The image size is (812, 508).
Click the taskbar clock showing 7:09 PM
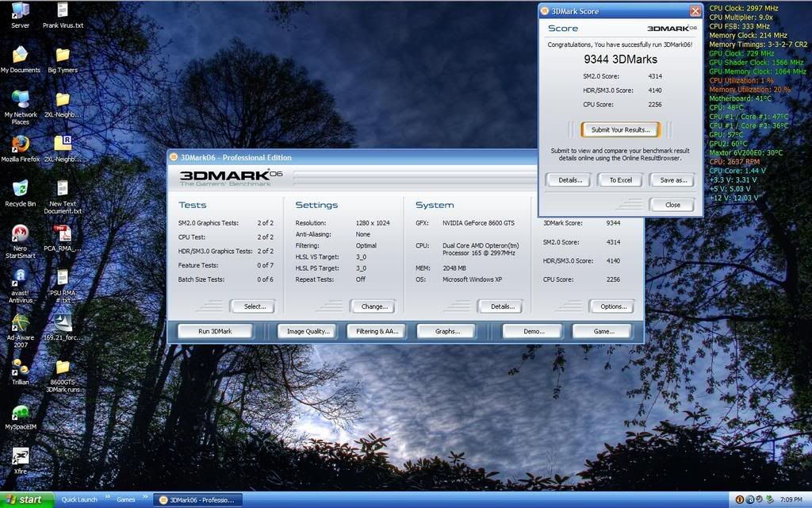click(x=791, y=500)
